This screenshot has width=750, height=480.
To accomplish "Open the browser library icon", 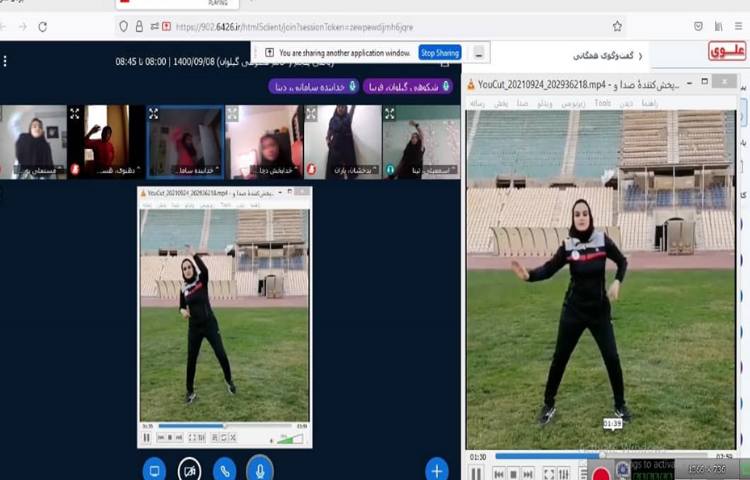I will [x=718, y=26].
